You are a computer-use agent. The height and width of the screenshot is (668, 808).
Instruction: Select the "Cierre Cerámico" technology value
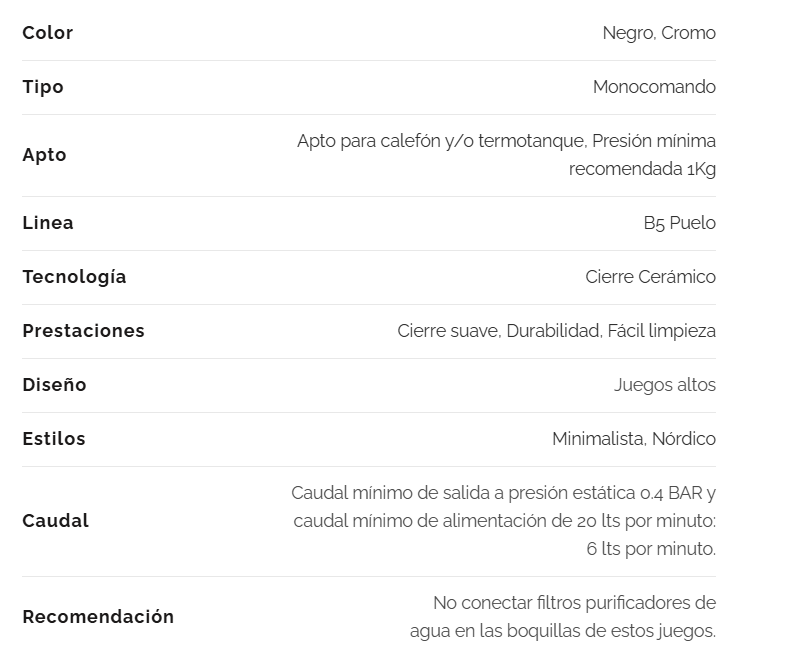[650, 277]
